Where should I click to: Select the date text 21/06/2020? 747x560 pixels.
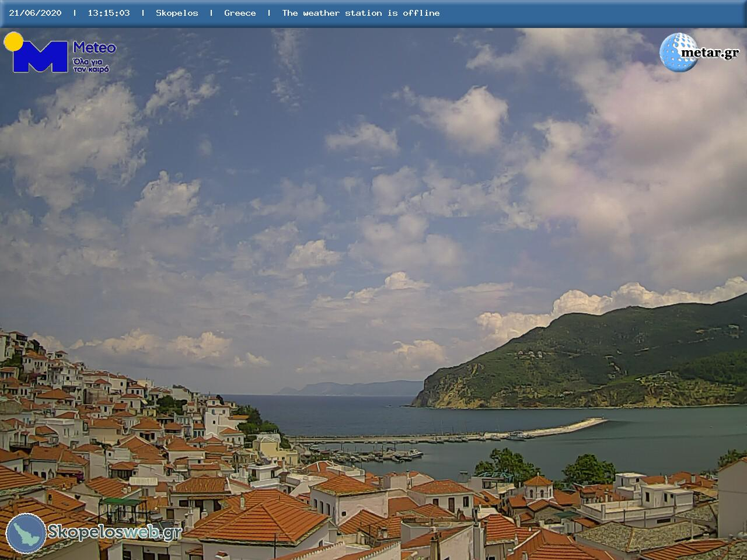coord(35,13)
